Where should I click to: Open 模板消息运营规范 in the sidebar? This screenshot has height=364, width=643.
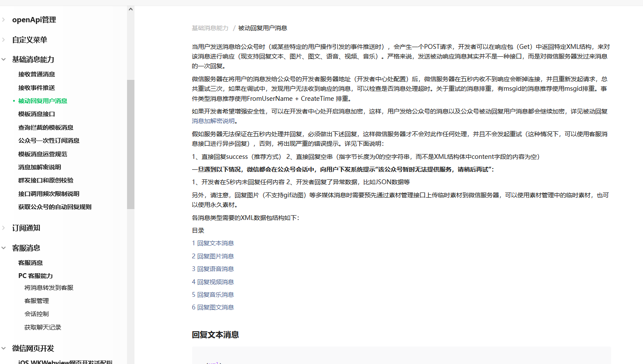[43, 154]
